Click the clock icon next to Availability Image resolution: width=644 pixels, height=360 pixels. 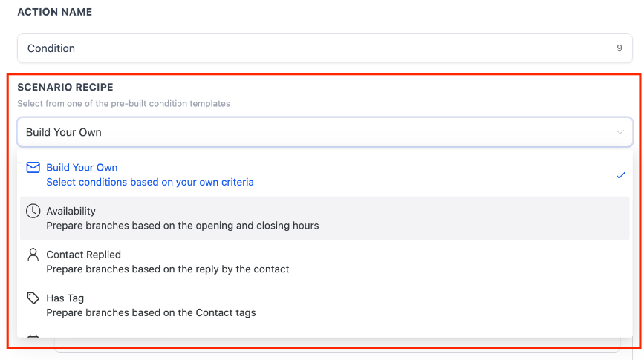[33, 211]
